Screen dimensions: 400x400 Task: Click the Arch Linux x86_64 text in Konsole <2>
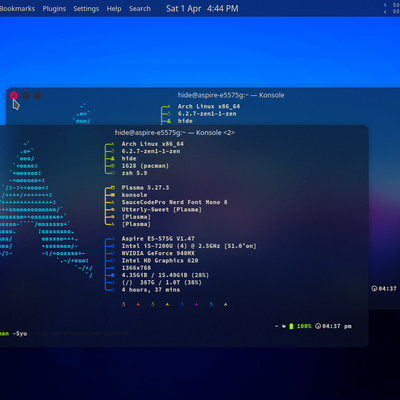tap(153, 144)
